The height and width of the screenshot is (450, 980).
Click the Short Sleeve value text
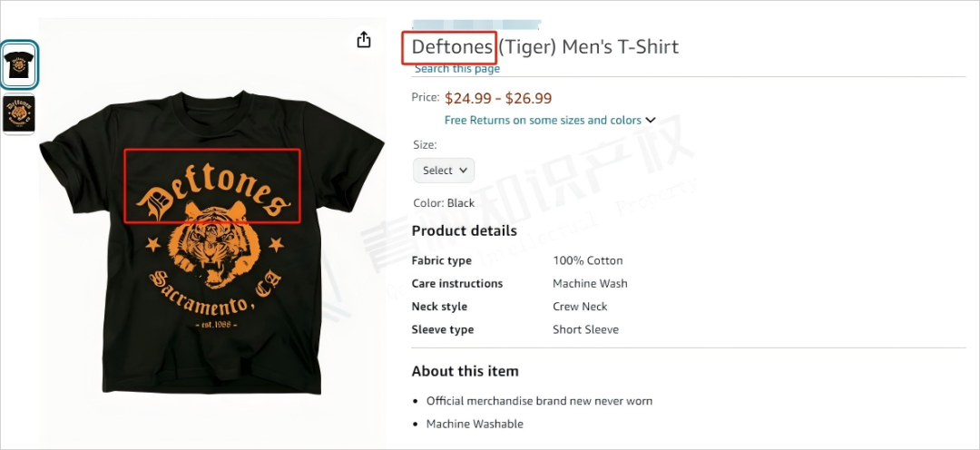pyautogui.click(x=585, y=329)
